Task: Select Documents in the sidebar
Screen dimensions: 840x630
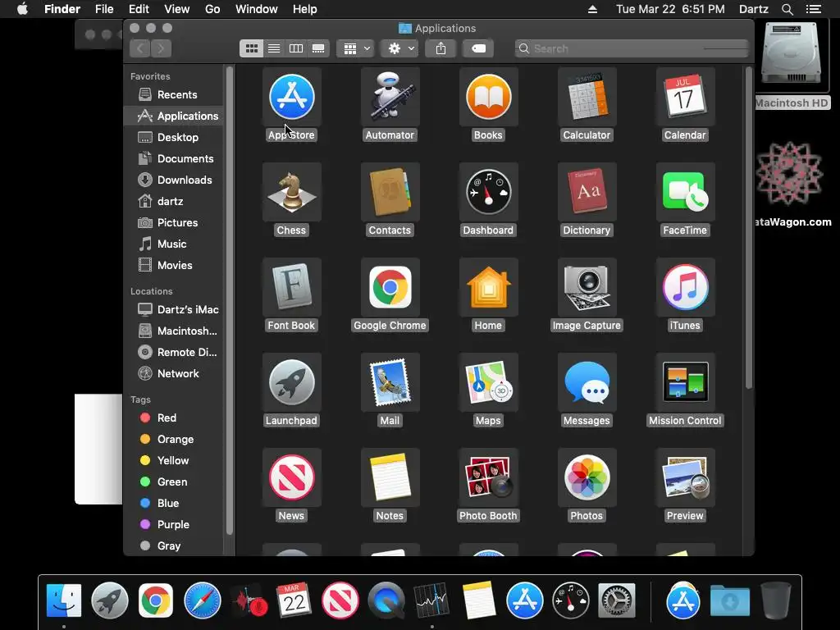Action: pos(174,159)
